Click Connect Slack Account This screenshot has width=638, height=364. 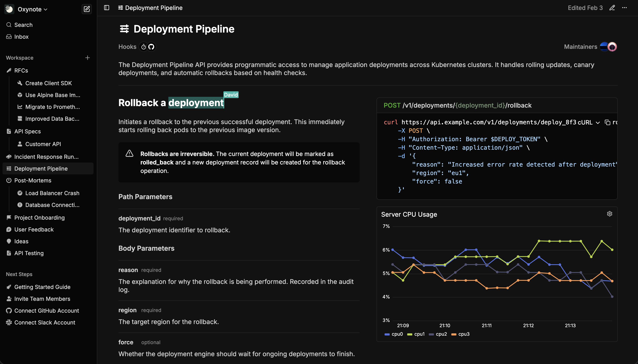[45, 323]
